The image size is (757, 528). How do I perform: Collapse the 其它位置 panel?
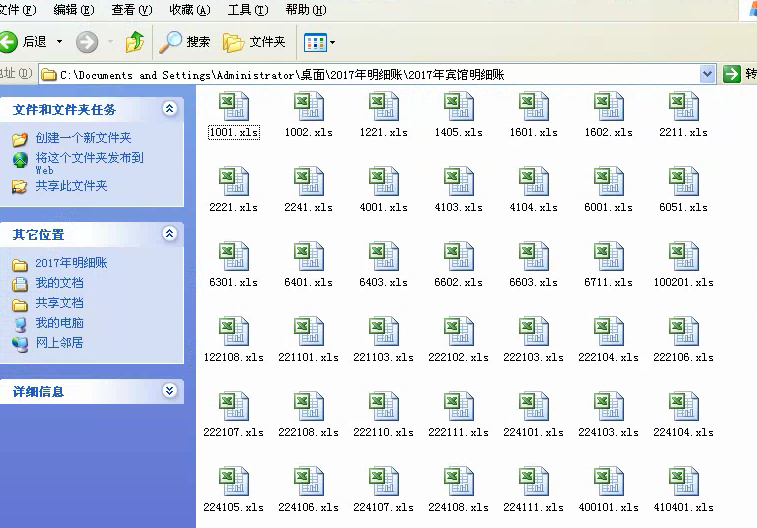tap(169, 234)
